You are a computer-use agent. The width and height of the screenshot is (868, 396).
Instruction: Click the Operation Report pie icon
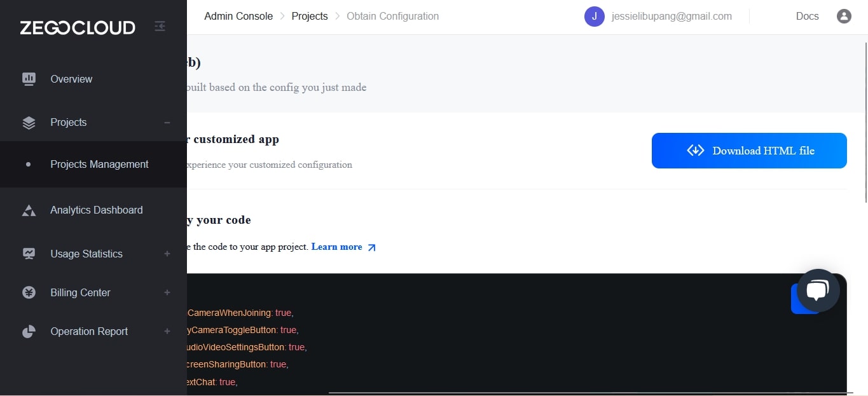click(29, 332)
